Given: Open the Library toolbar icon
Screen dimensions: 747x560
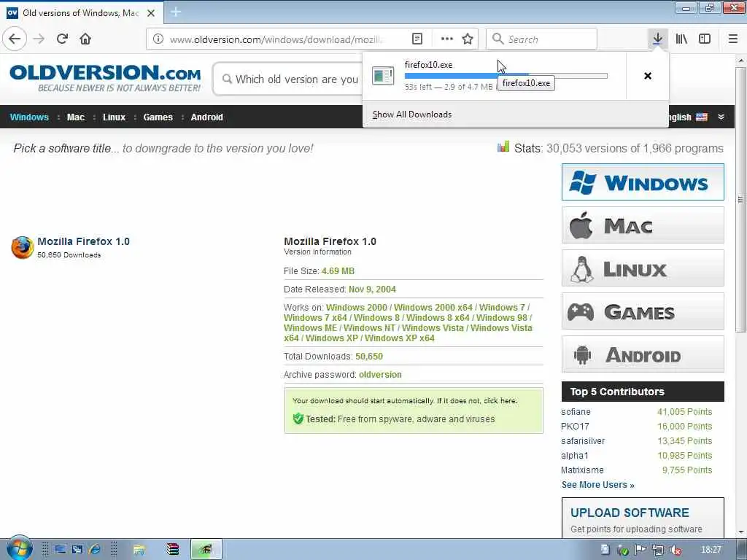Looking at the screenshot, I should click(681, 39).
